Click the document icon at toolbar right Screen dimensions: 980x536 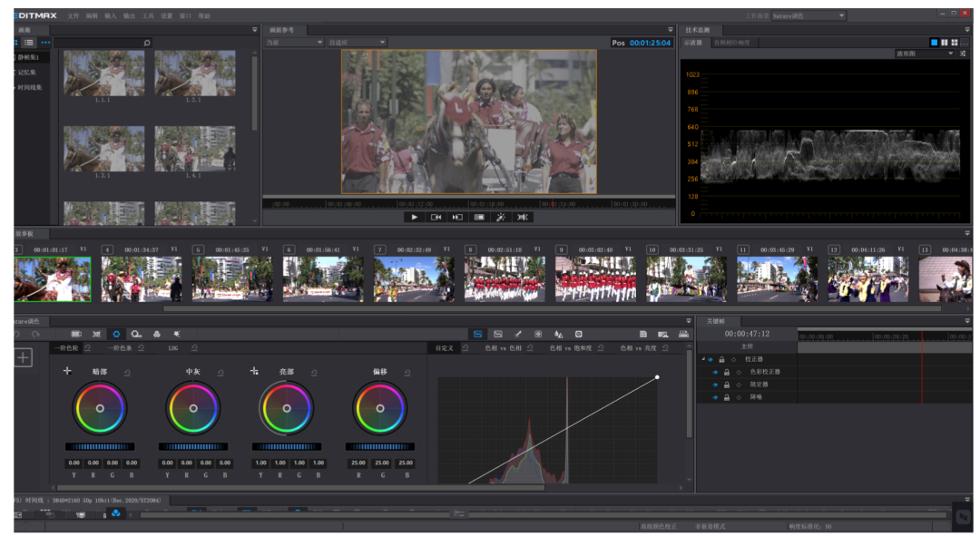click(x=643, y=335)
